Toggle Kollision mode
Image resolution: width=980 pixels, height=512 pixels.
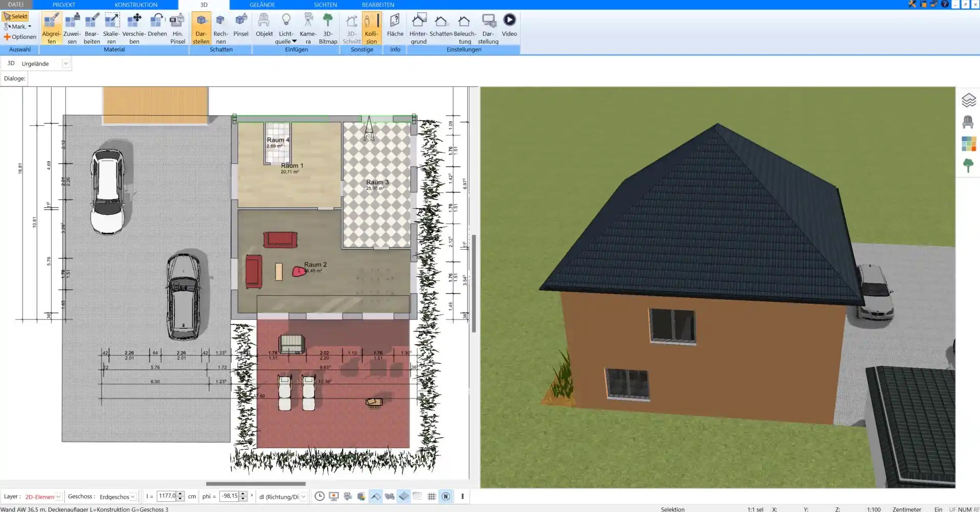coord(371,28)
